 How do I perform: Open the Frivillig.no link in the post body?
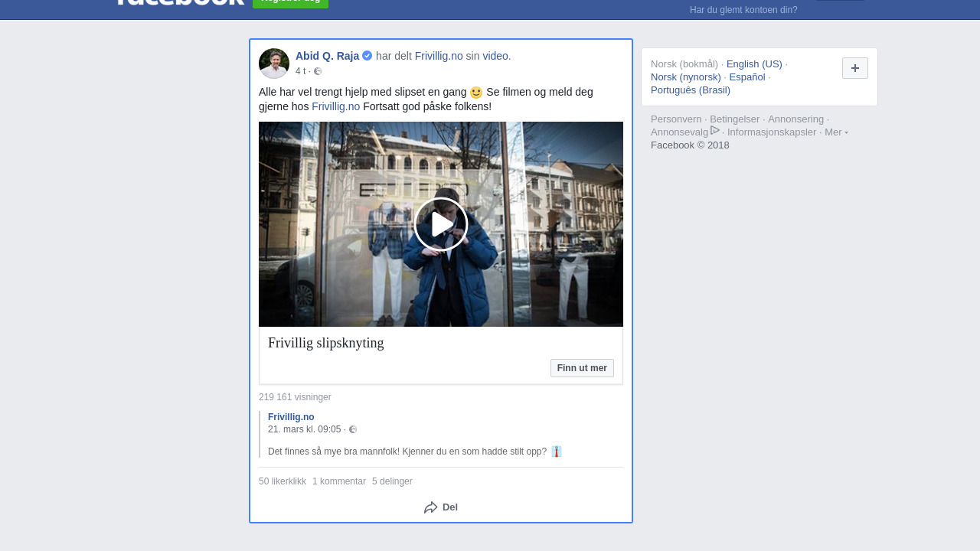pyautogui.click(x=335, y=106)
